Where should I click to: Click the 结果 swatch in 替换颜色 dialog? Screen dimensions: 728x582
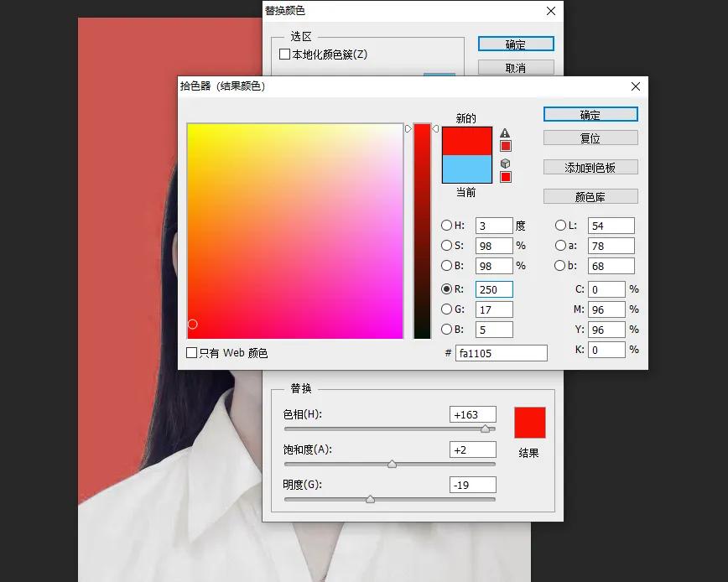pyautogui.click(x=530, y=422)
